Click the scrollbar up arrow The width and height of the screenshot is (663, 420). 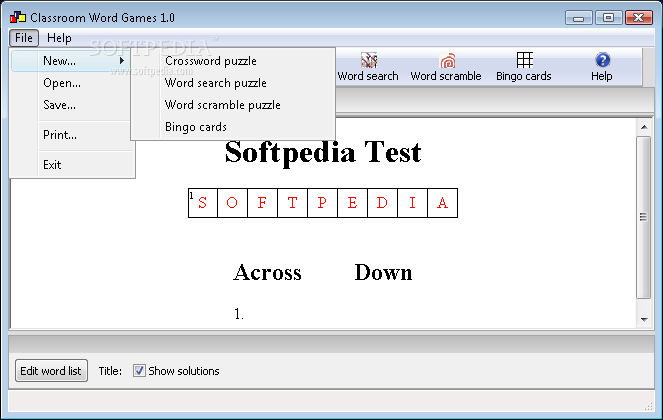point(644,127)
